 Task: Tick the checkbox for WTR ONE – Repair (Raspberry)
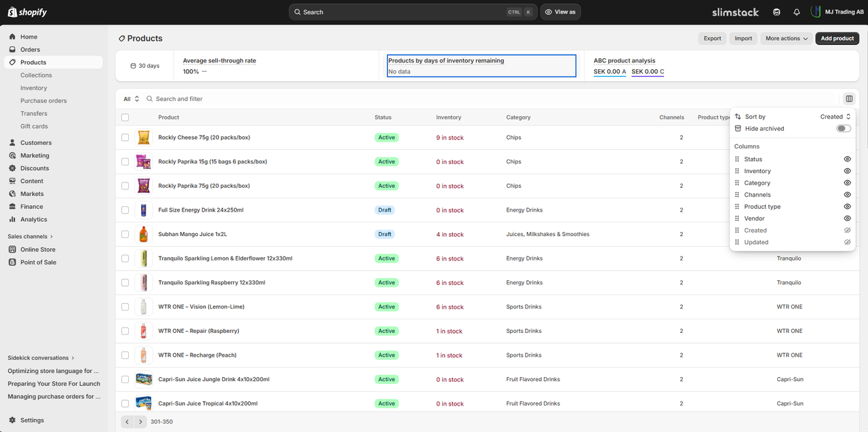pos(125,331)
